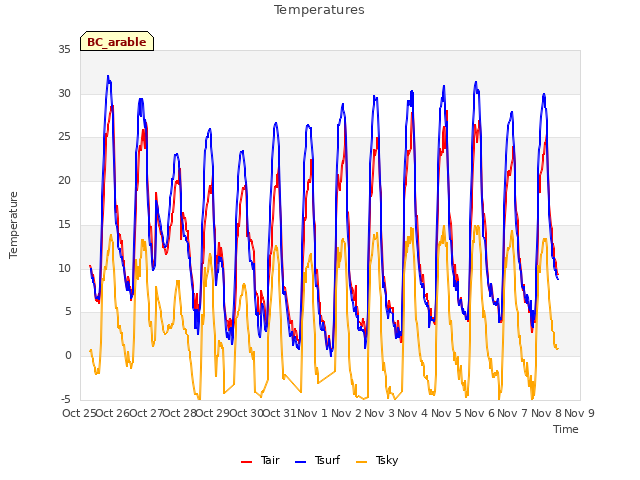Click the Temperatures chart title
640x480 pixels.
[319, 10]
